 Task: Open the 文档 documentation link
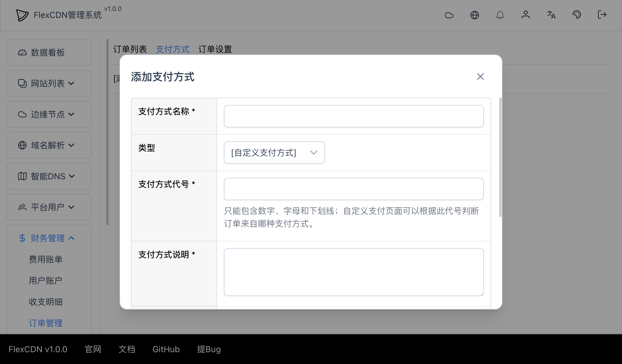(x=127, y=349)
